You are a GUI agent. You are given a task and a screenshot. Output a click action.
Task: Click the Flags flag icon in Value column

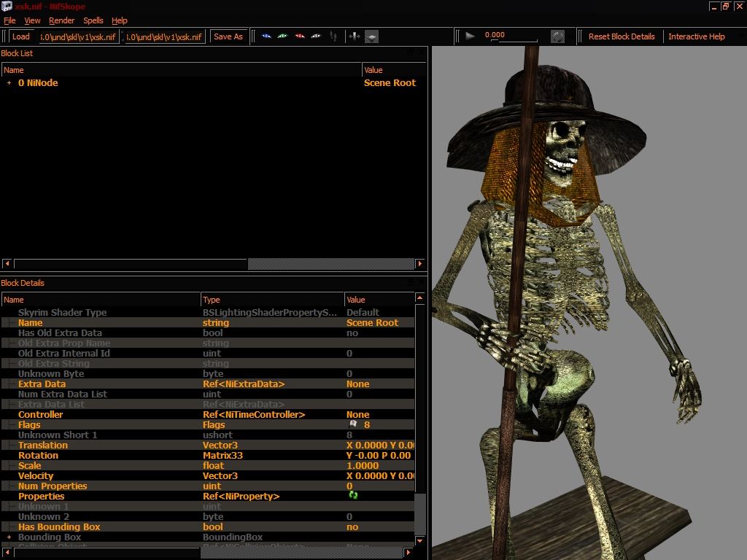click(x=353, y=424)
